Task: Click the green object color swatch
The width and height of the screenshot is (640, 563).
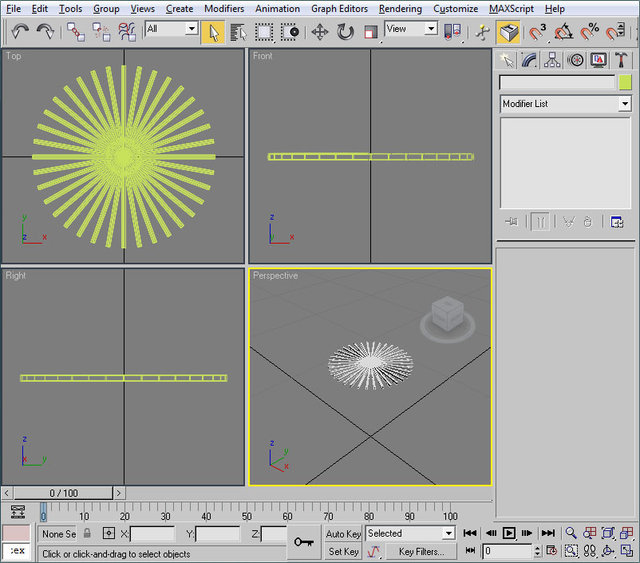Action: [625, 83]
